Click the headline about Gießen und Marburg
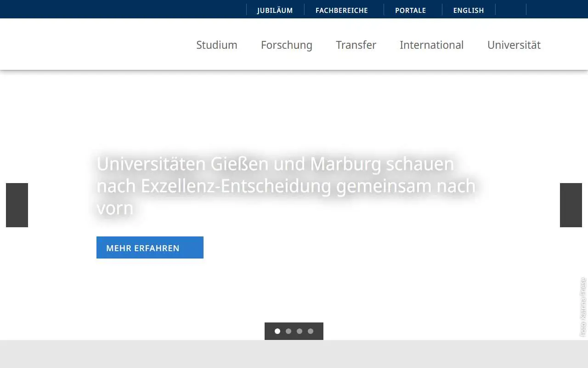The height and width of the screenshot is (368, 588). (286, 186)
